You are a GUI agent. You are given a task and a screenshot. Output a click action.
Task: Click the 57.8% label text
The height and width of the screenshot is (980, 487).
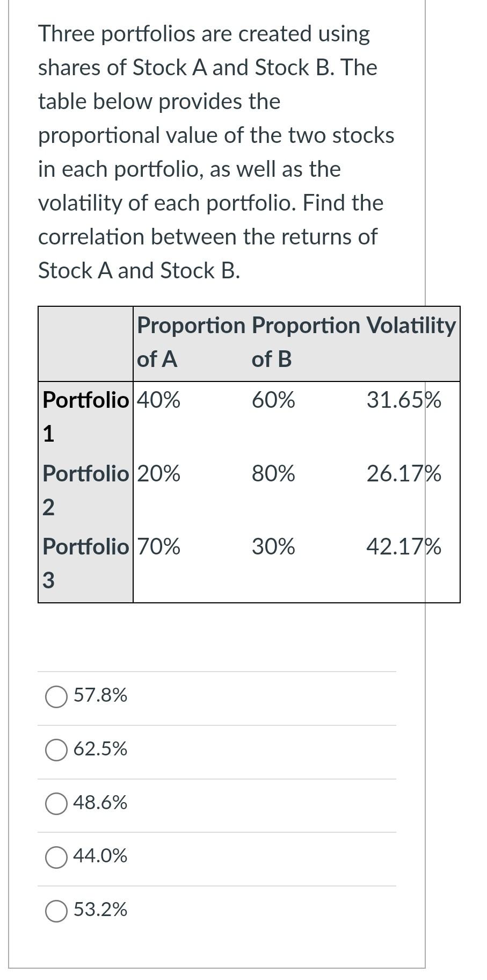click(100, 696)
